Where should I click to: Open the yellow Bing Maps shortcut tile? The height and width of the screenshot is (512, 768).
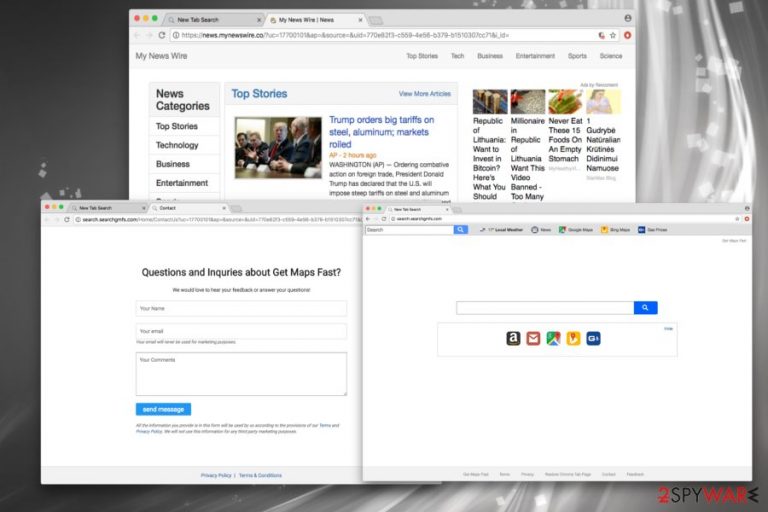[573, 338]
